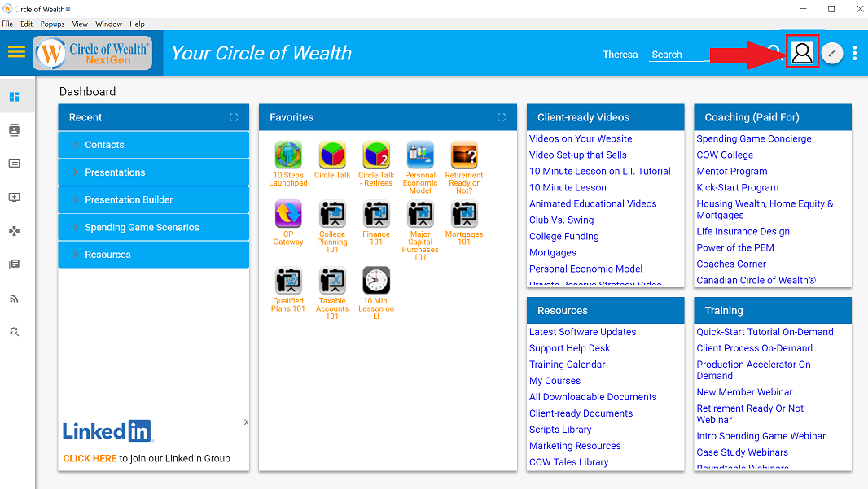Viewport: 868px width, 489px height.
Task: Open the vertical three-dot options menu
Action: click(x=855, y=53)
